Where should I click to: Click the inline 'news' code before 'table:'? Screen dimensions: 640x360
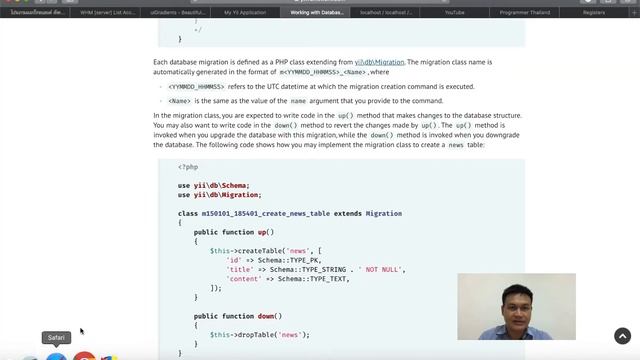(456, 145)
